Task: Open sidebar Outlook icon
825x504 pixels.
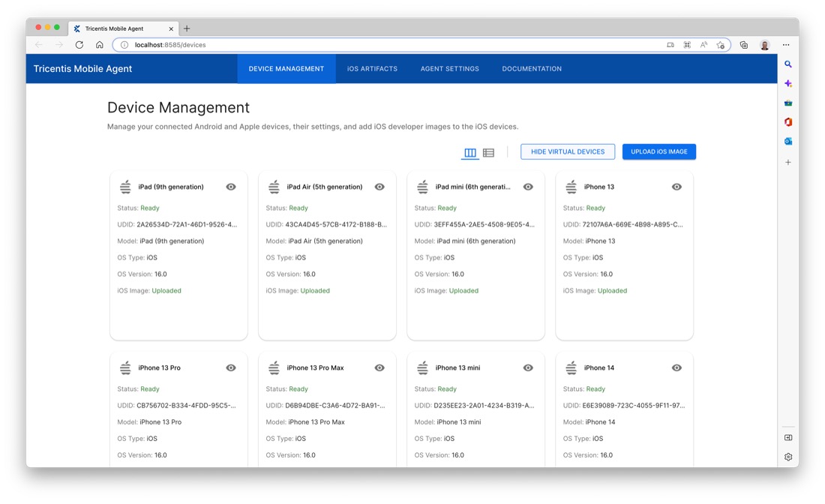Action: 788,142
